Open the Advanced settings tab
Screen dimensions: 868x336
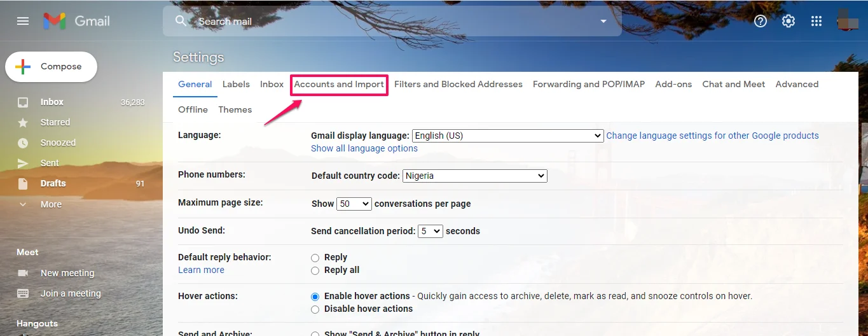click(797, 84)
